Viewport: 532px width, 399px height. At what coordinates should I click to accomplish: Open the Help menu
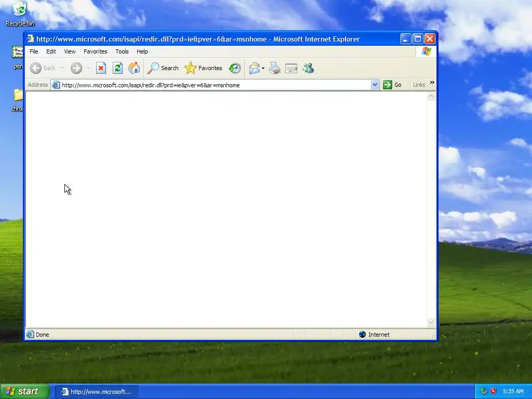click(x=142, y=51)
